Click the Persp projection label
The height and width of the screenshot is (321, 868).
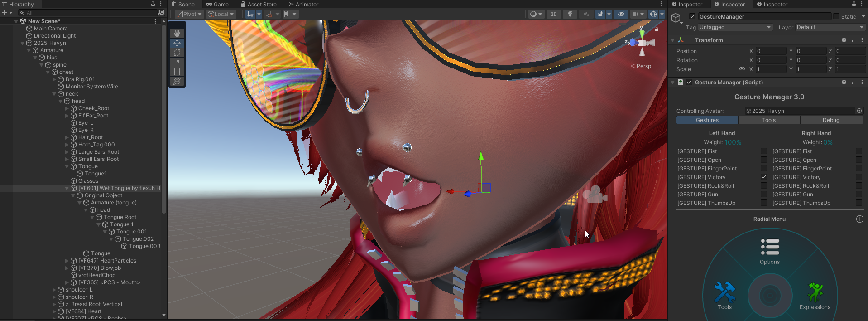pos(643,66)
